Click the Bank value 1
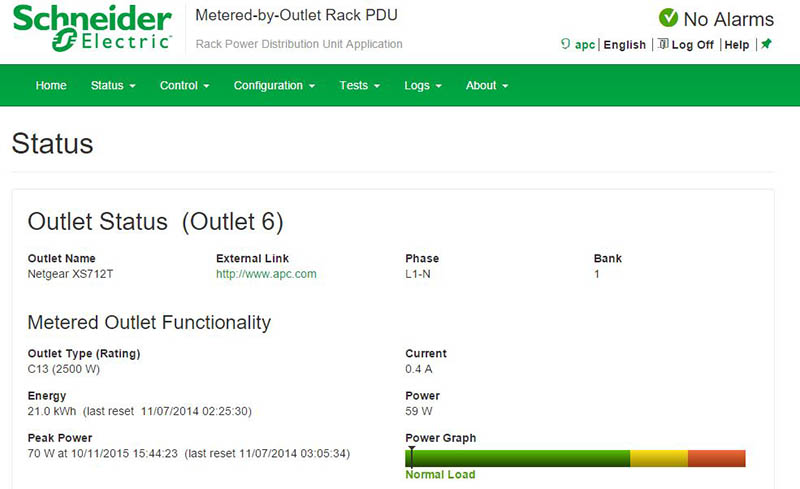Screen dimensions: 800x489 [596, 274]
